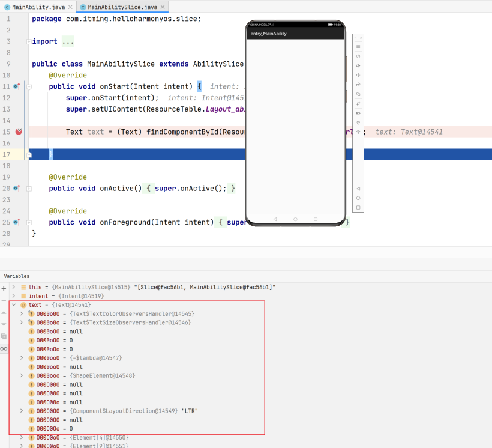Click the emulator power button
The height and width of the screenshot is (448, 492).
tap(358, 56)
